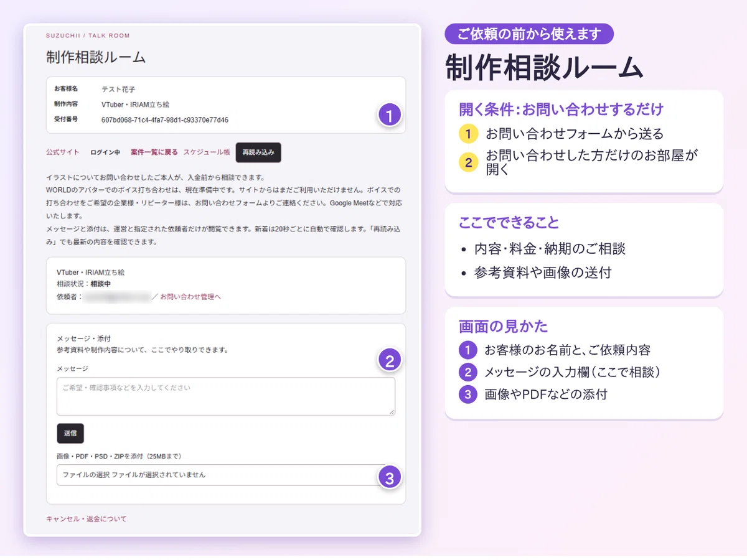Click the 相談状況：相談中 status line
Viewport: 747px width, 560px height.
tap(84, 284)
